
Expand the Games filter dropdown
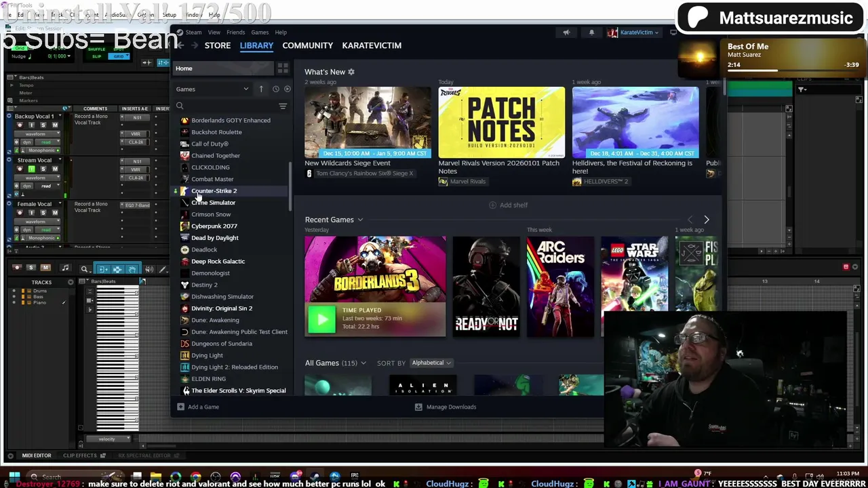(212, 89)
